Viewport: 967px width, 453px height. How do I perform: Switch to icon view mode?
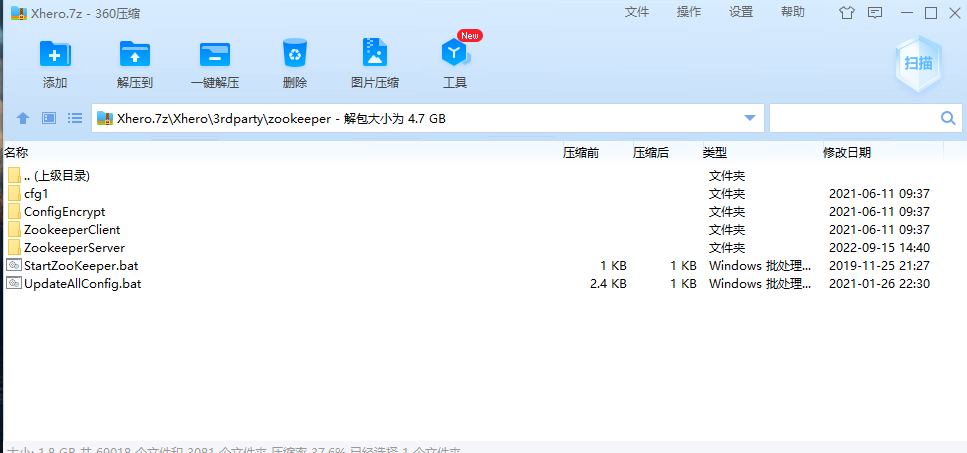click(x=49, y=118)
